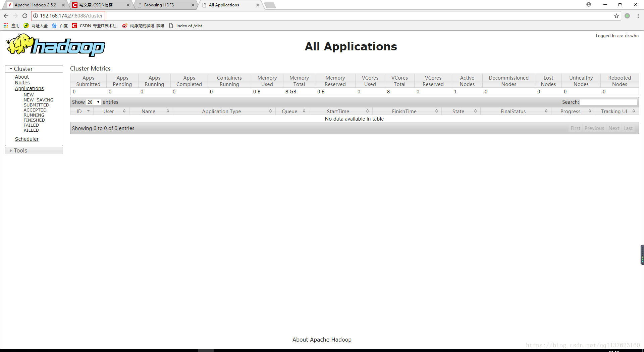Open the green extension icon beside the address bar

(627, 16)
